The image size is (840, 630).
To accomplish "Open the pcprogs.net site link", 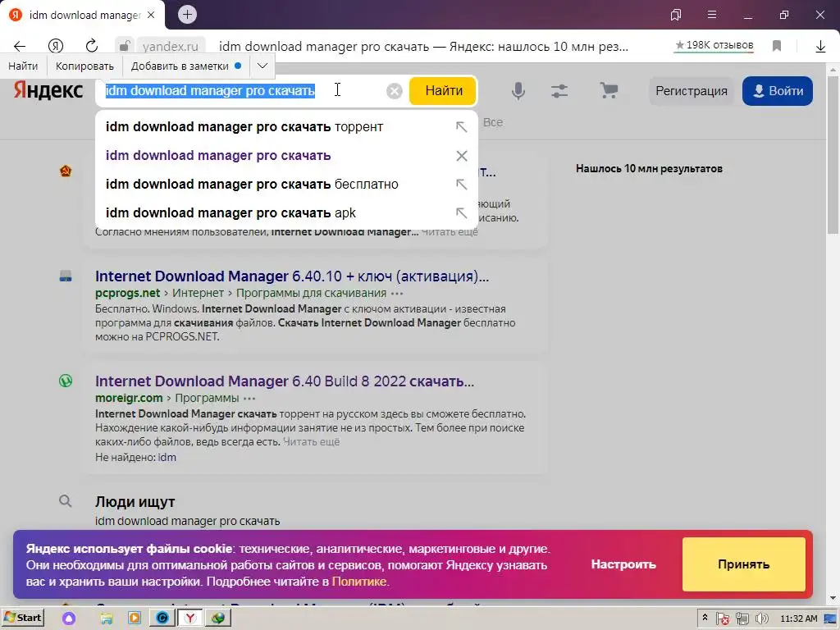I will (127, 293).
